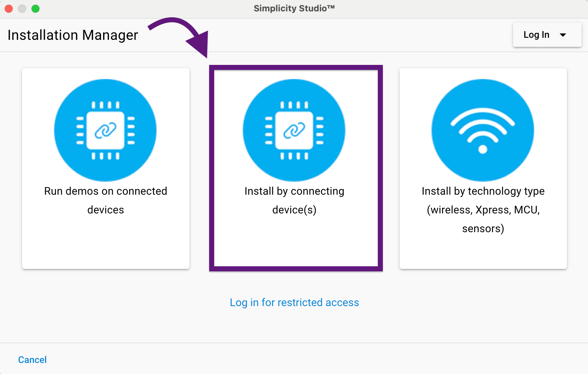Open the Log in for restricted access link
This screenshot has height=374, width=588.
point(295,302)
